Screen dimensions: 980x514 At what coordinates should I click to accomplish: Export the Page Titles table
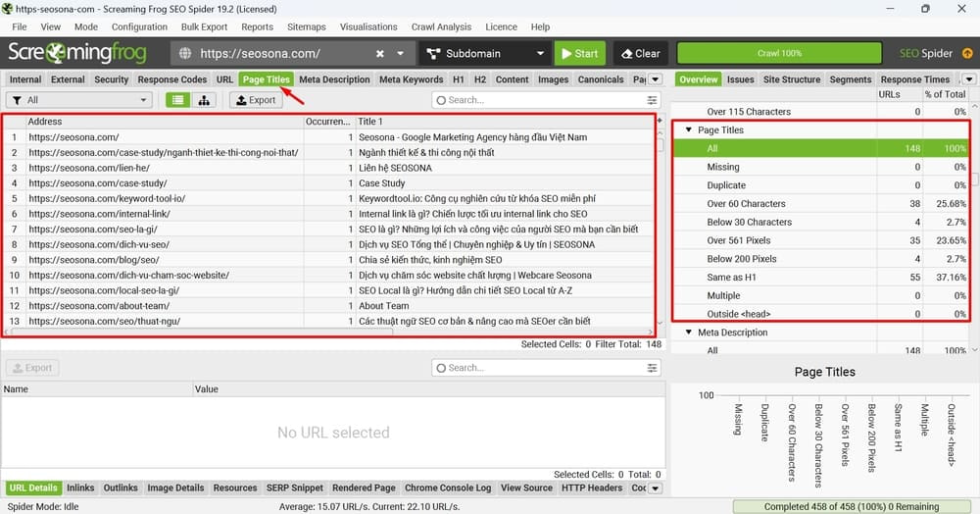255,100
